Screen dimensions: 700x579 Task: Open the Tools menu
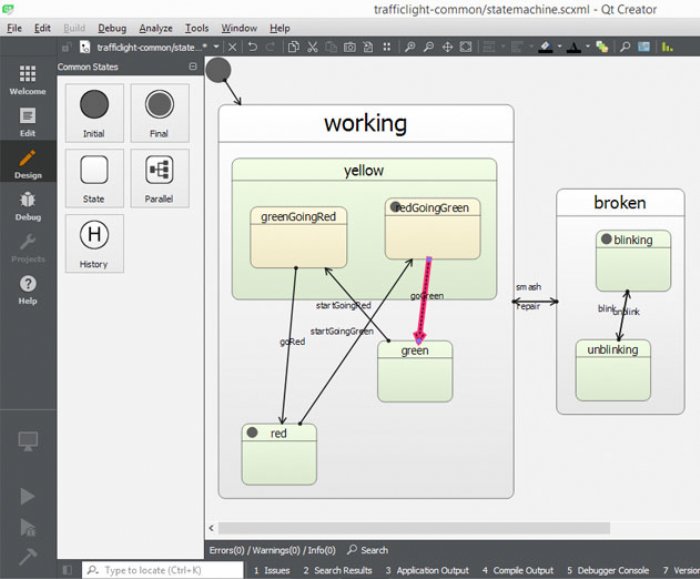click(x=197, y=28)
